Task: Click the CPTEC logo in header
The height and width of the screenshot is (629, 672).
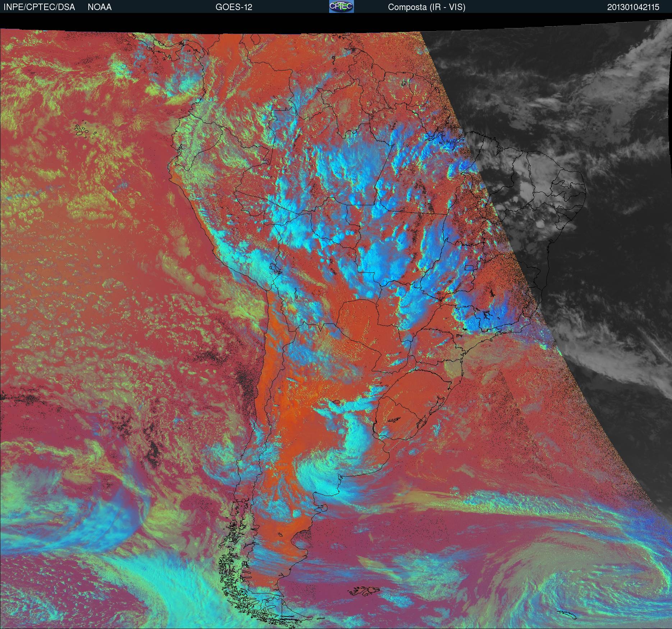Action: click(341, 6)
